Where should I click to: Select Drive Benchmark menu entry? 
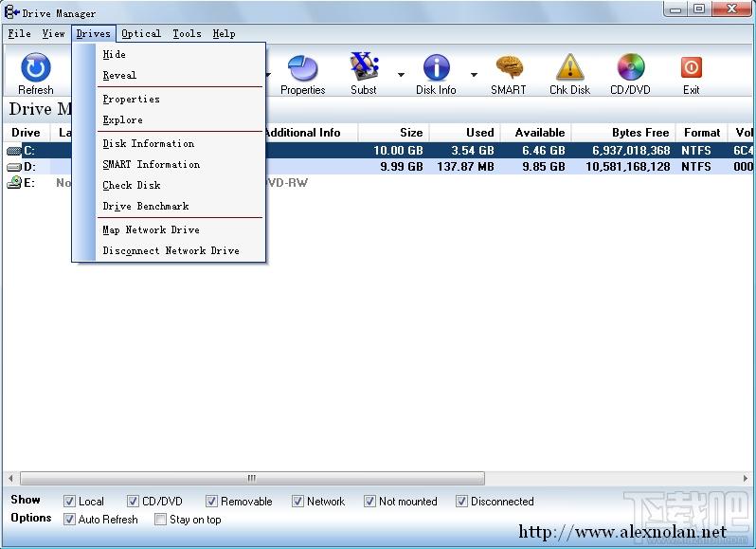click(x=180, y=206)
